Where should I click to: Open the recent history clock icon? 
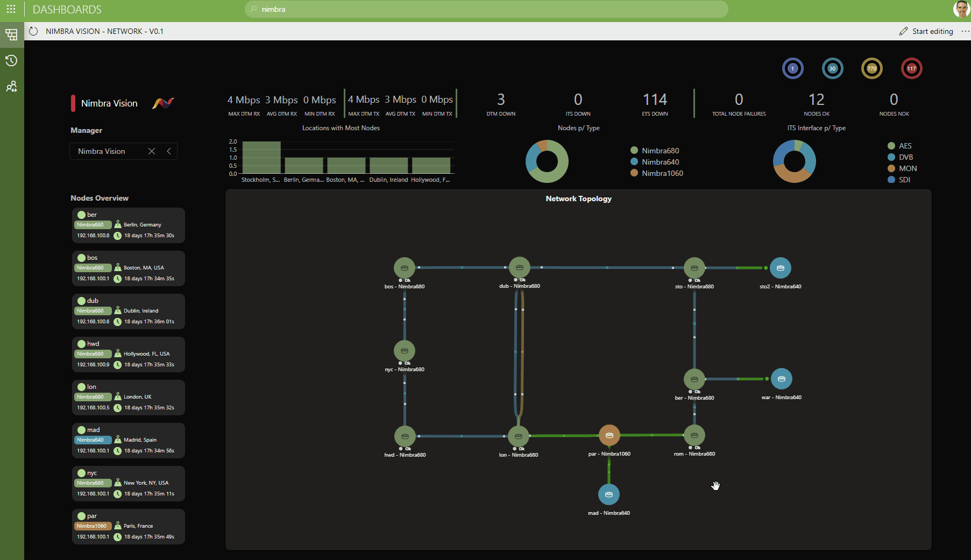[11, 60]
